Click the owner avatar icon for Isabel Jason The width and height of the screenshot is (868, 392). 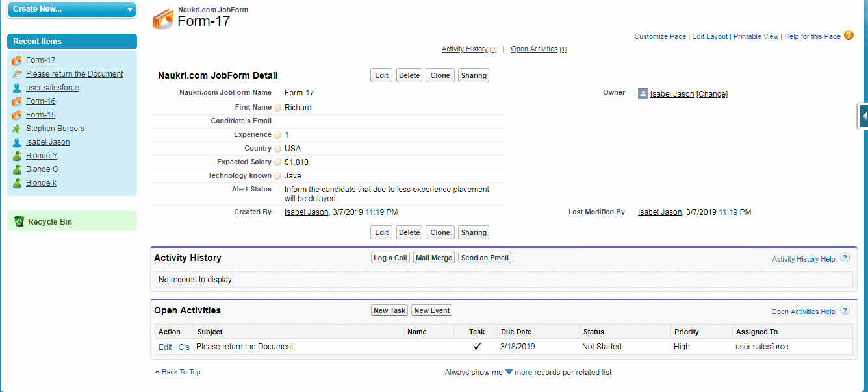[x=643, y=93]
